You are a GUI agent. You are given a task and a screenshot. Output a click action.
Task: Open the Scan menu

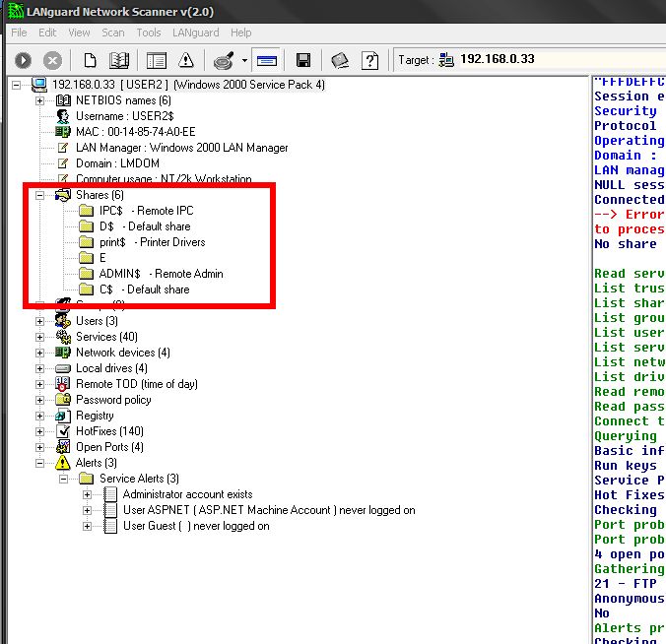tap(113, 32)
